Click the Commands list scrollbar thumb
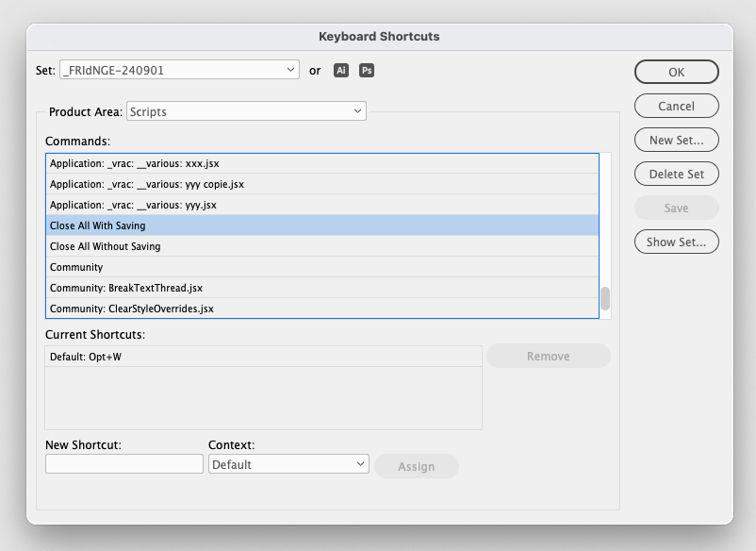This screenshot has width=756, height=551. (605, 298)
